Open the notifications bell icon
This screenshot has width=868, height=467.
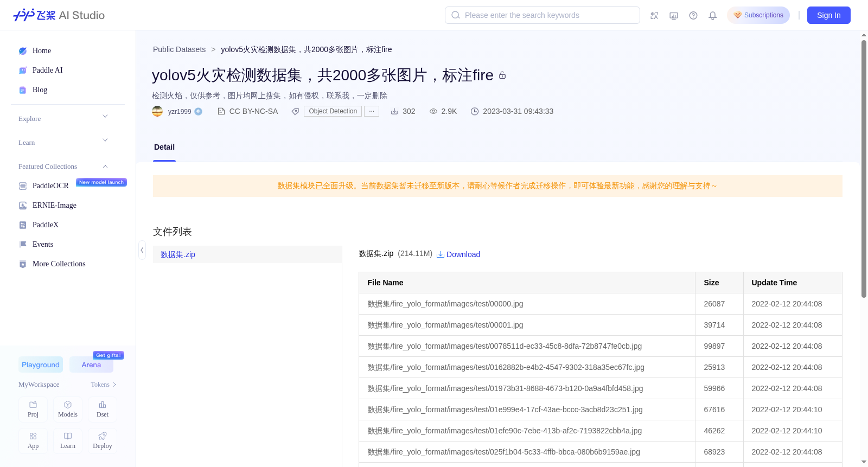pos(713,15)
